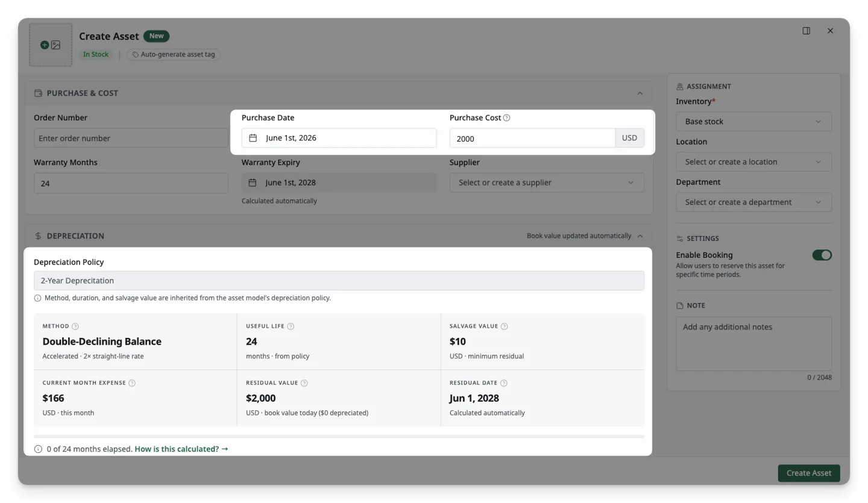
Task: Click the Useful Life help icon
Action: (x=291, y=326)
